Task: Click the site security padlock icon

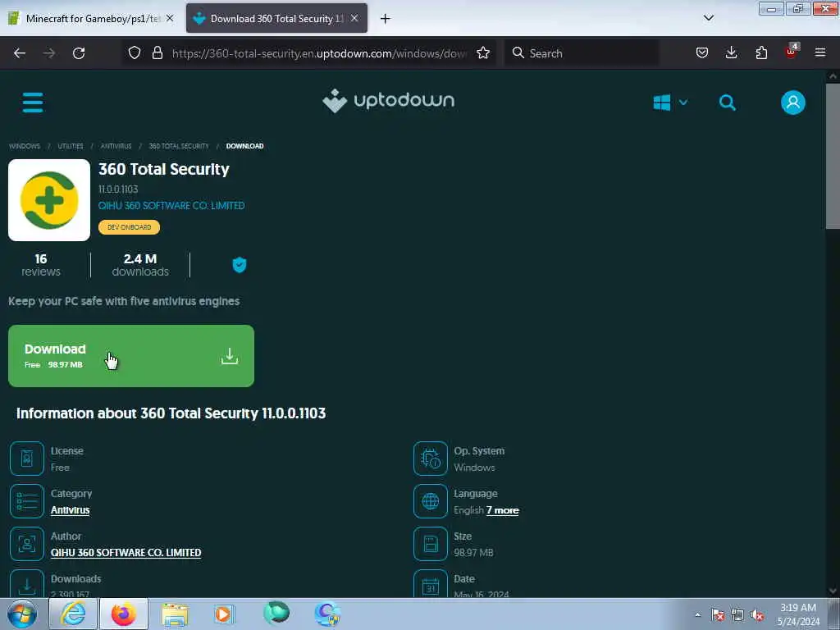Action: click(157, 52)
